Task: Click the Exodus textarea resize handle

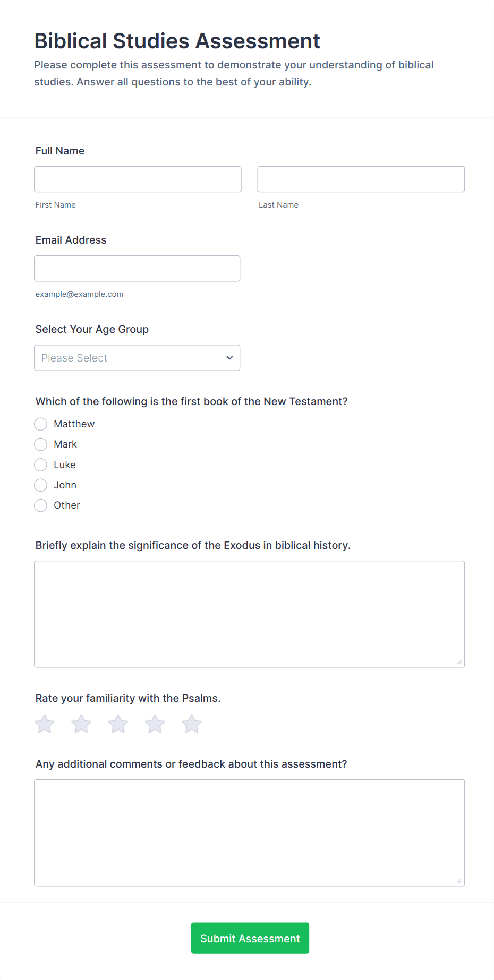Action: tap(459, 662)
